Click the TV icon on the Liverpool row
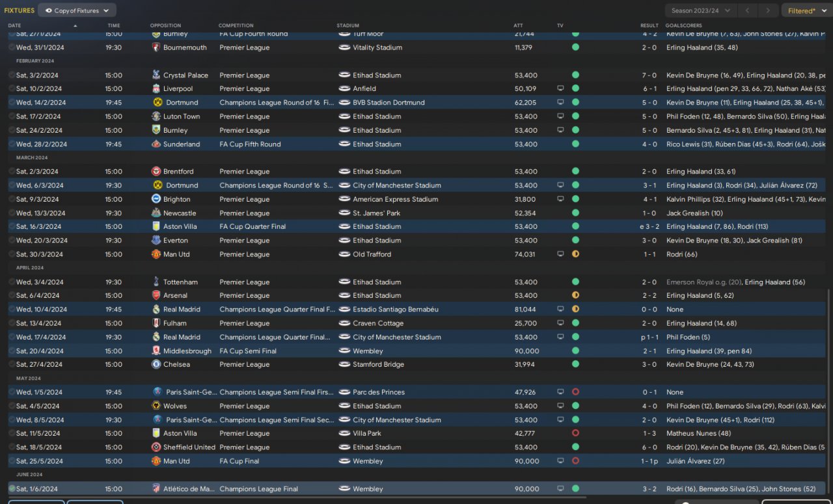Image resolution: width=833 pixels, height=504 pixels. tap(560, 88)
